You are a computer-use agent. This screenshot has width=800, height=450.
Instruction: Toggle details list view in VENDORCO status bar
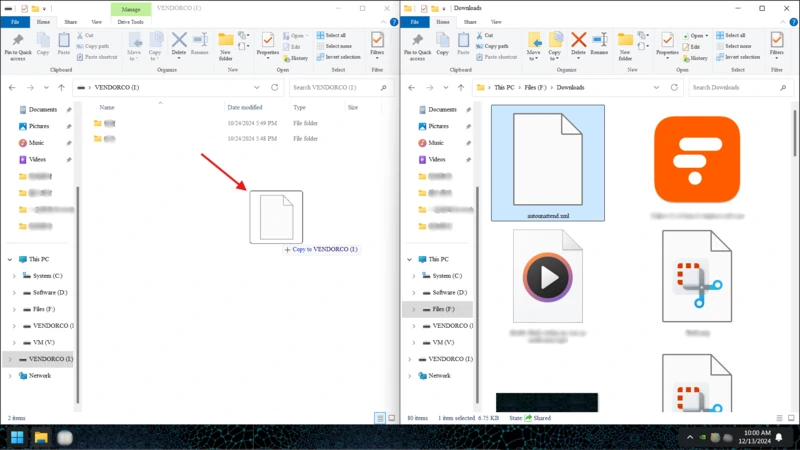coord(379,417)
